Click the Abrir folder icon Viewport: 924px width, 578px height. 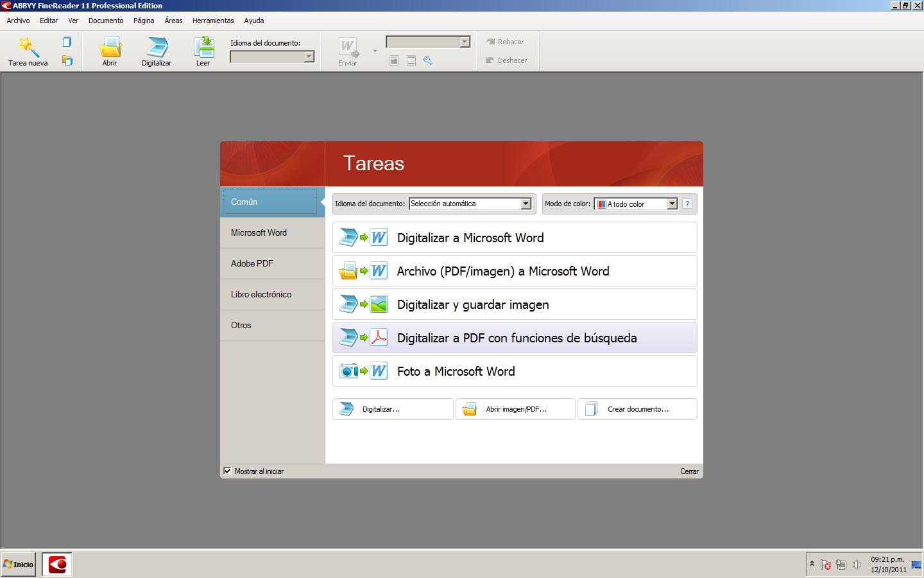[110, 47]
